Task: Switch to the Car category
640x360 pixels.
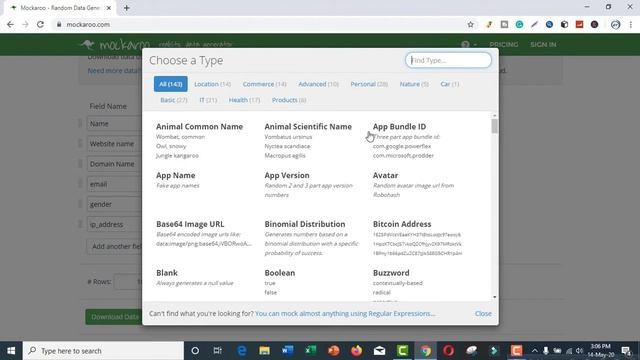Action: tap(449, 84)
